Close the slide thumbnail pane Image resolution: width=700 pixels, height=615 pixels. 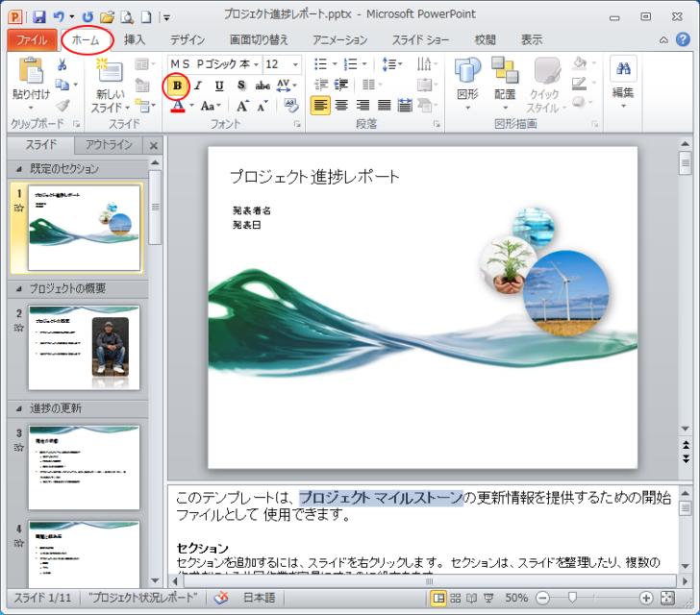(x=154, y=145)
